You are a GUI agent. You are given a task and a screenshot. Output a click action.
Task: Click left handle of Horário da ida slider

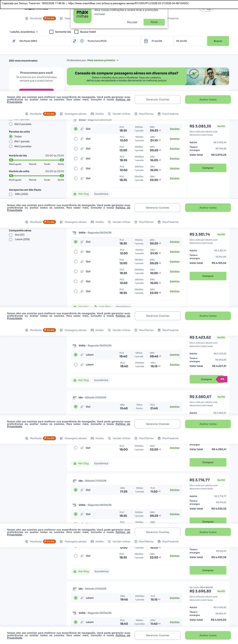pyautogui.click(x=11, y=160)
